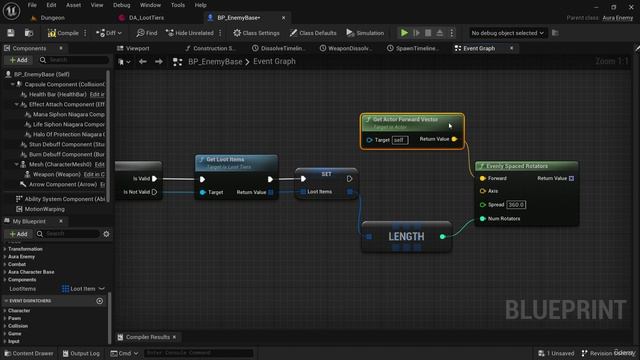
Task: Click the Components search field
Action: pos(73,60)
